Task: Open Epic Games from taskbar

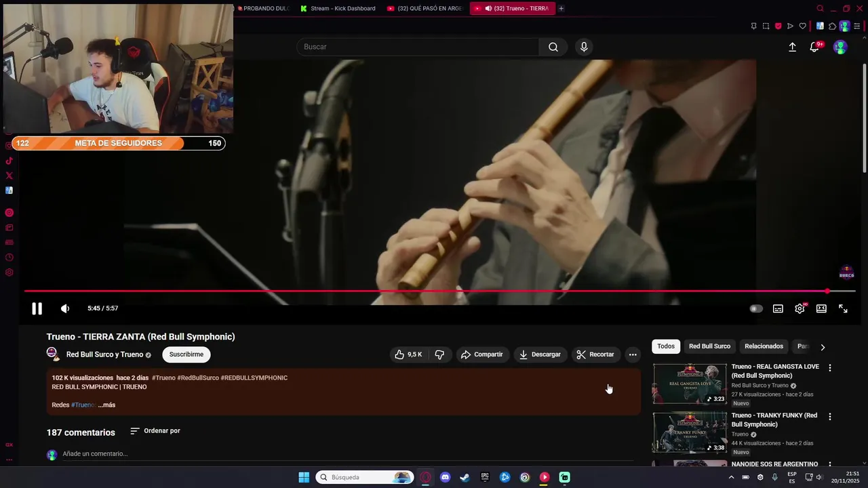Action: click(485, 477)
